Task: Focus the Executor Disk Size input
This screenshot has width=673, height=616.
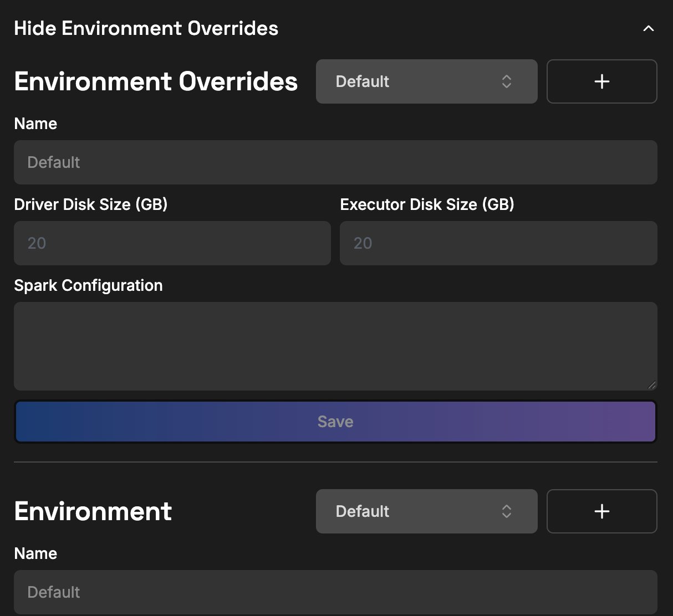Action: [498, 243]
